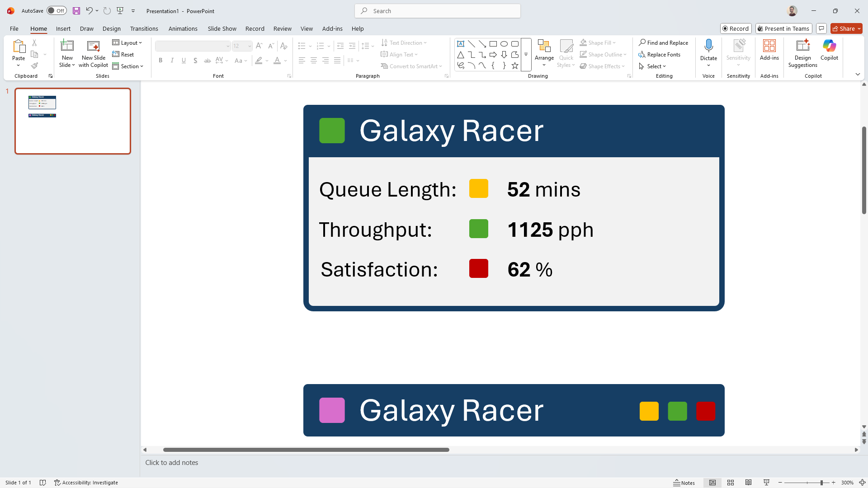Image resolution: width=868 pixels, height=488 pixels.
Task: Switch to the Animations tab
Action: 183,28
